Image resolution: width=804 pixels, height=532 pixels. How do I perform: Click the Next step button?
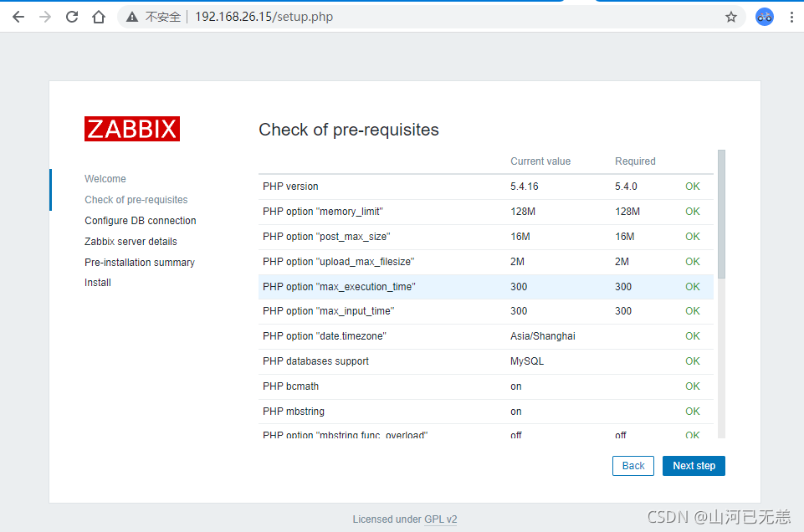pos(694,465)
